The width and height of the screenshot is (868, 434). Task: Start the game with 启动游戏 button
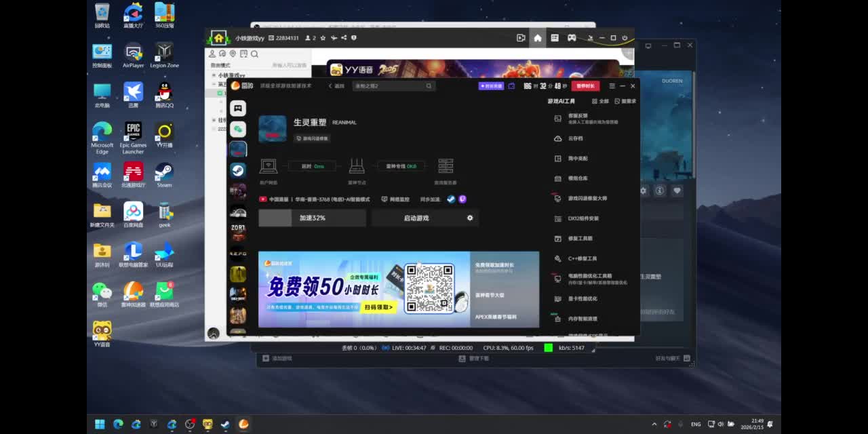pos(416,218)
